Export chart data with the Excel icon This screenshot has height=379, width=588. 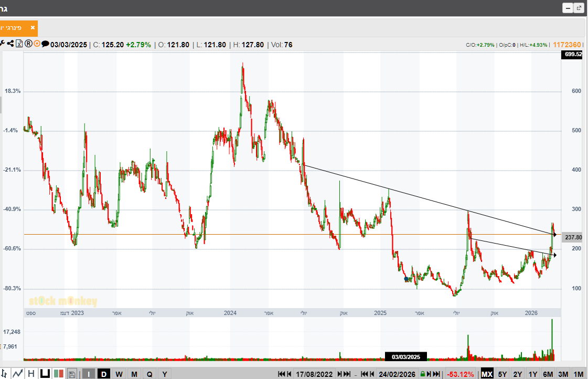(x=19, y=44)
